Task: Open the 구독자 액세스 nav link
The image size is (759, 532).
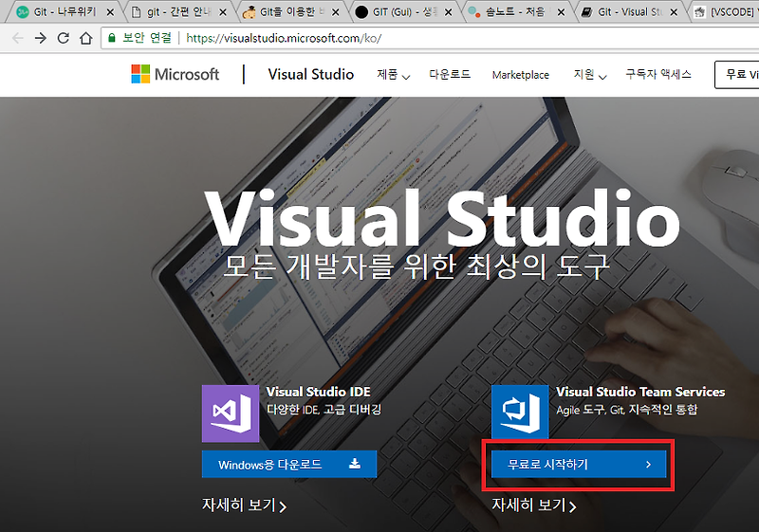Action: coord(658,74)
